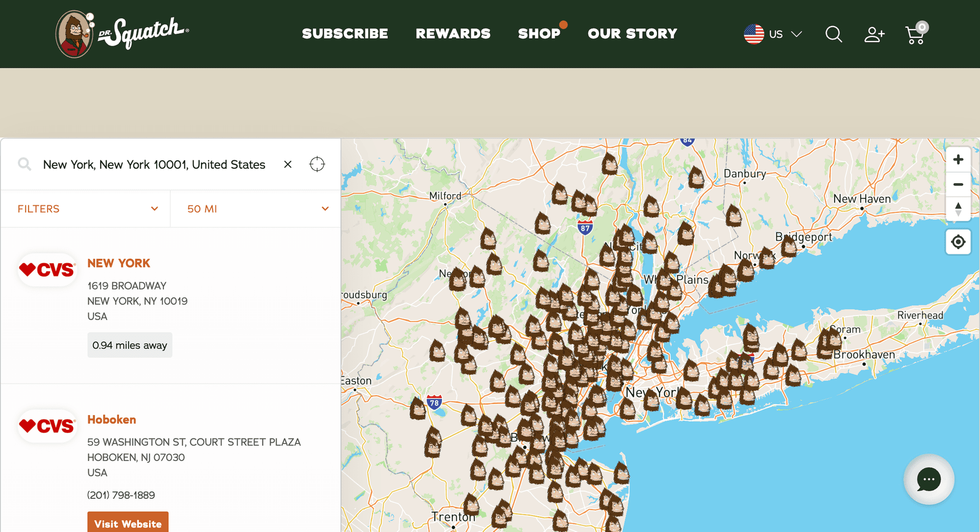View the shopping cart
This screenshot has width=980, height=532.
click(915, 34)
